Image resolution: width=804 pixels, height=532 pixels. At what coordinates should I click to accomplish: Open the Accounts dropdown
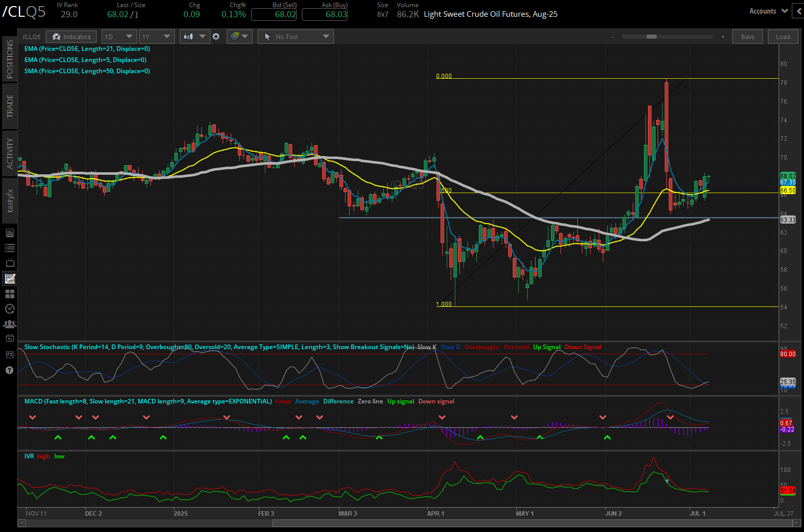click(768, 11)
